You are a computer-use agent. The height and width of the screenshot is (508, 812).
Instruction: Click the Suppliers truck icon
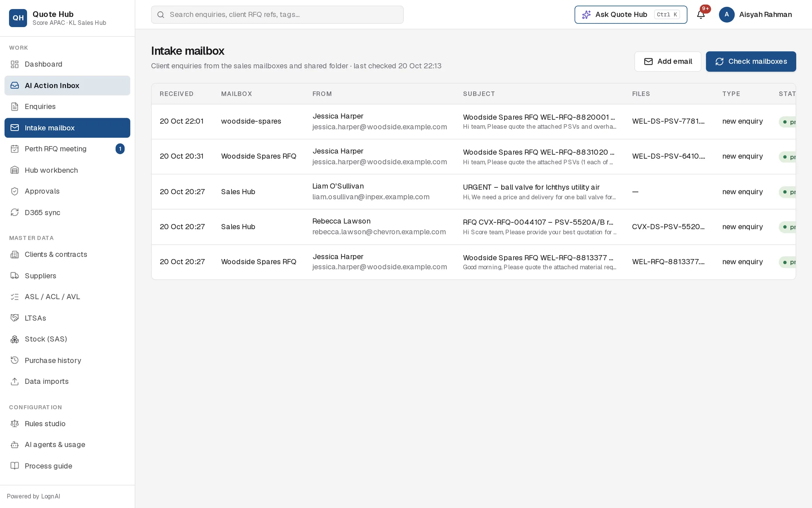click(x=15, y=276)
